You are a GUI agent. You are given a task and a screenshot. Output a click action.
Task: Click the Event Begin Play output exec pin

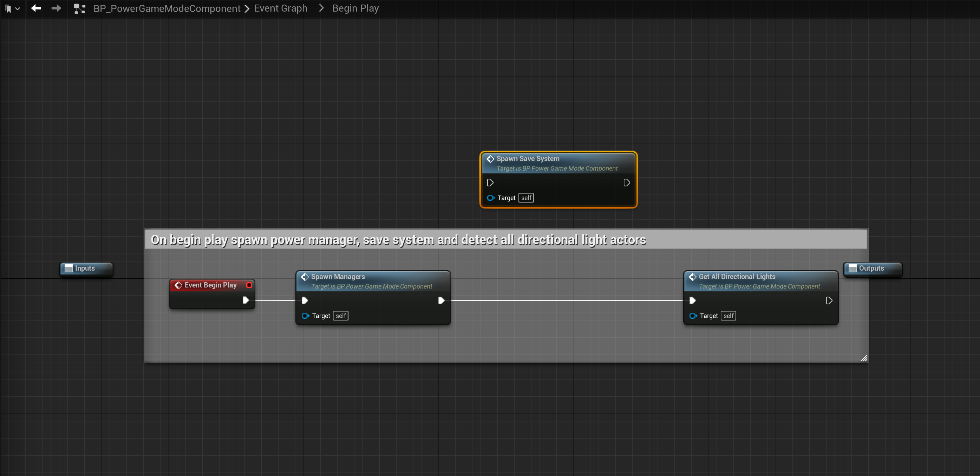tap(246, 300)
